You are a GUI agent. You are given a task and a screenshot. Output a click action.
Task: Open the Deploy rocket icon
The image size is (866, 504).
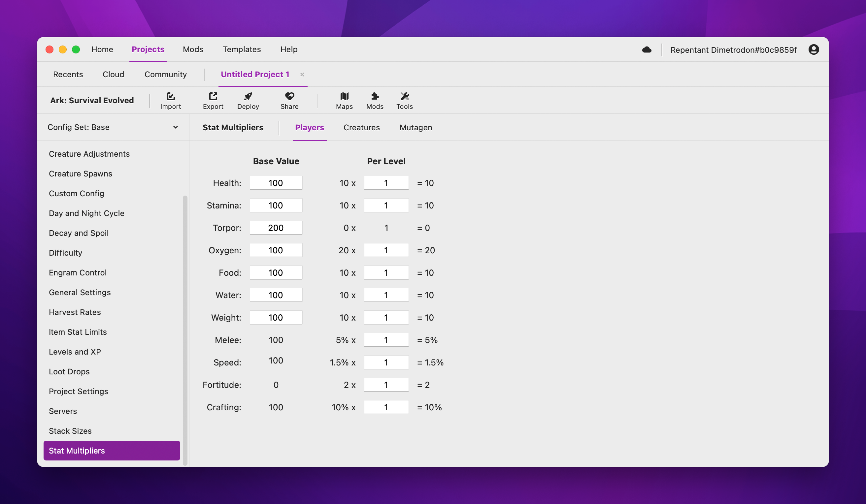(248, 100)
